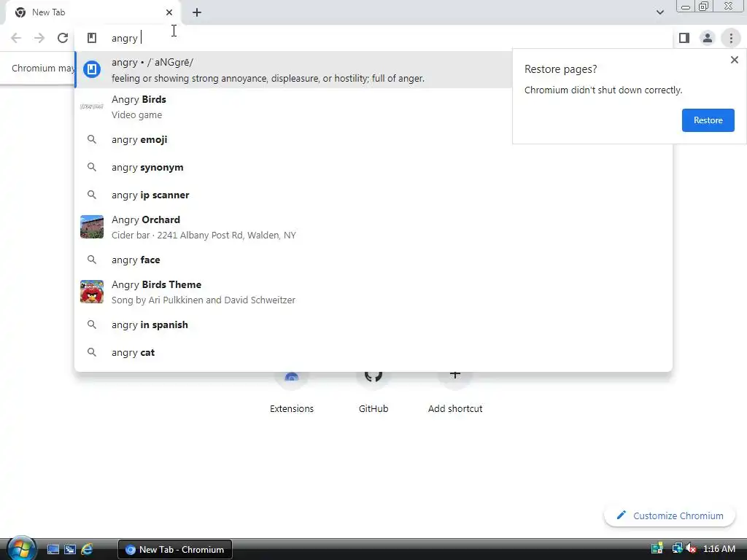Select the angry synonym suggestion

pyautogui.click(x=373, y=167)
